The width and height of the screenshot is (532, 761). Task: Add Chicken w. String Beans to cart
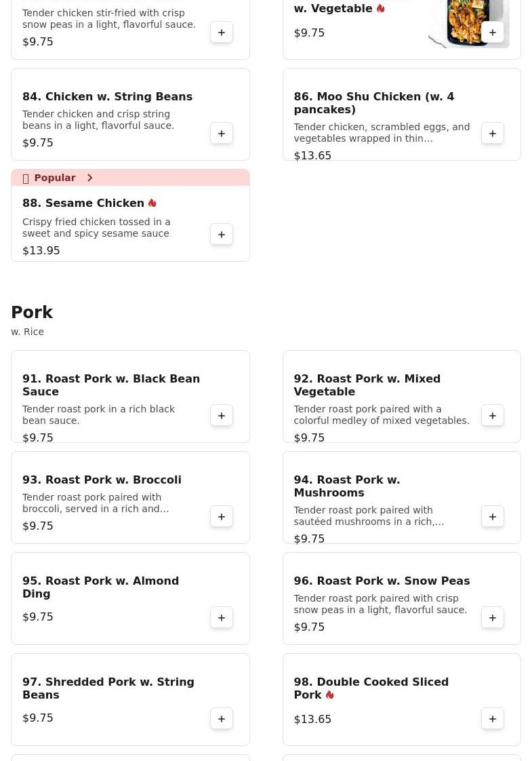[222, 134]
